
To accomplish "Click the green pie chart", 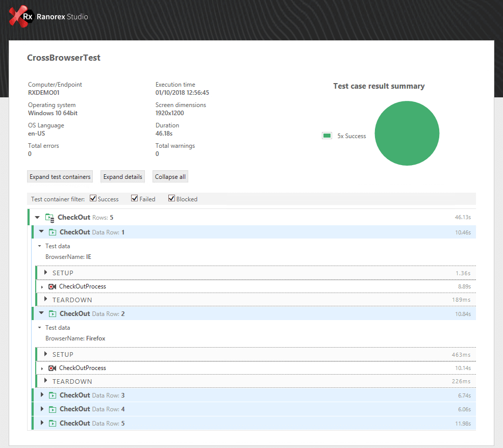I will coord(407,134).
